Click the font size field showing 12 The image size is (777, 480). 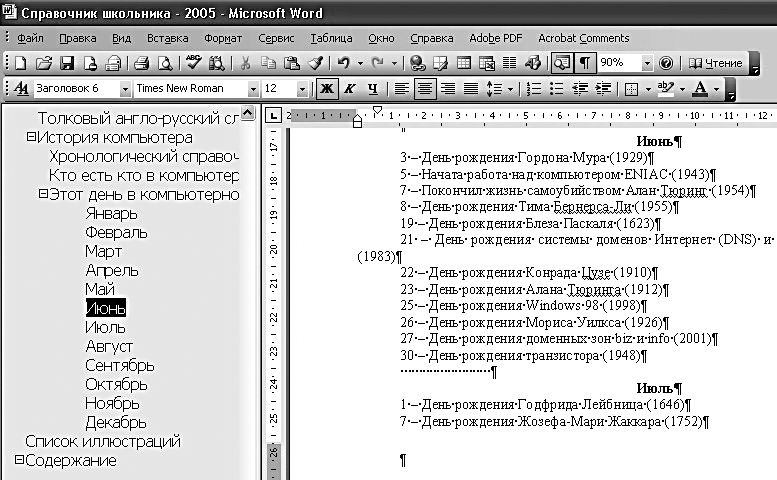277,89
